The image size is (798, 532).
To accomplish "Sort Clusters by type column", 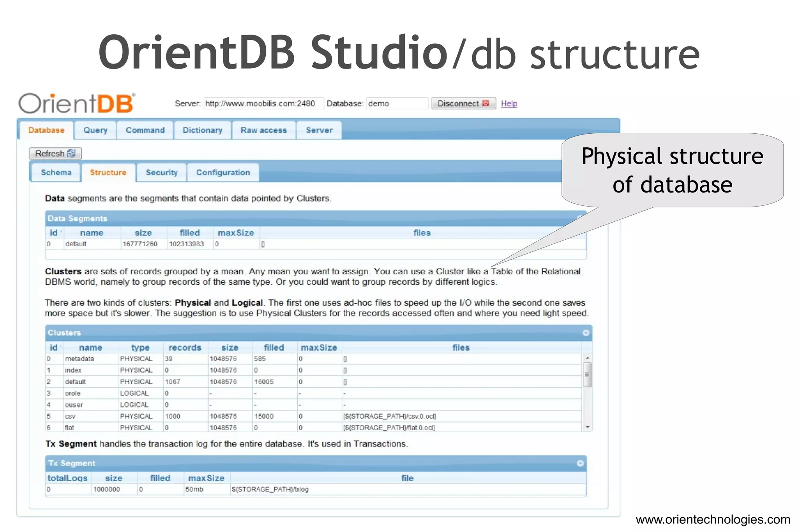I will 140,348.
